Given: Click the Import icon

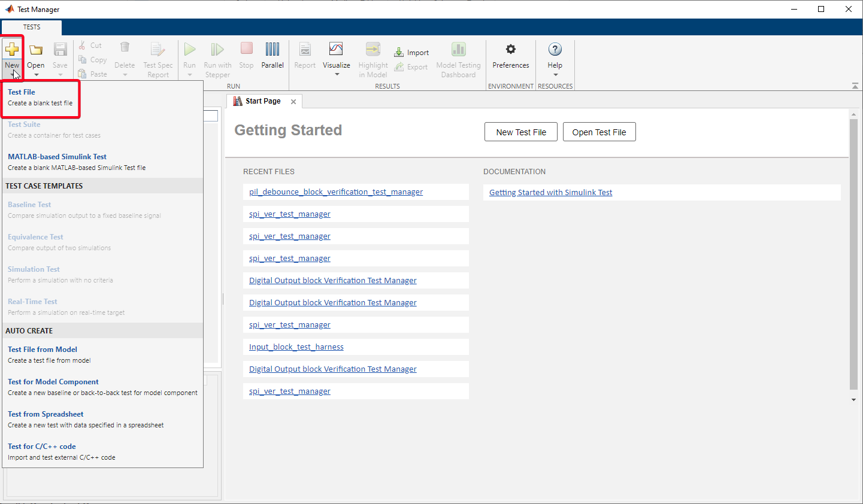Looking at the screenshot, I should (x=399, y=53).
